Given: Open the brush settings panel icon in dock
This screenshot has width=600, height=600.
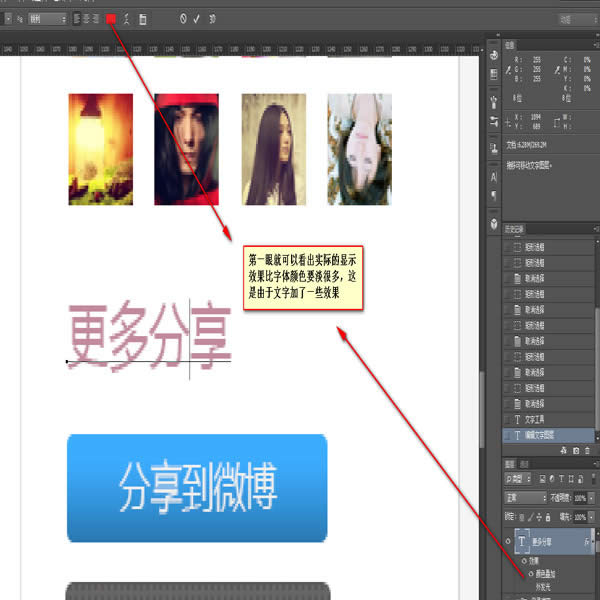Looking at the screenshot, I should (494, 122).
